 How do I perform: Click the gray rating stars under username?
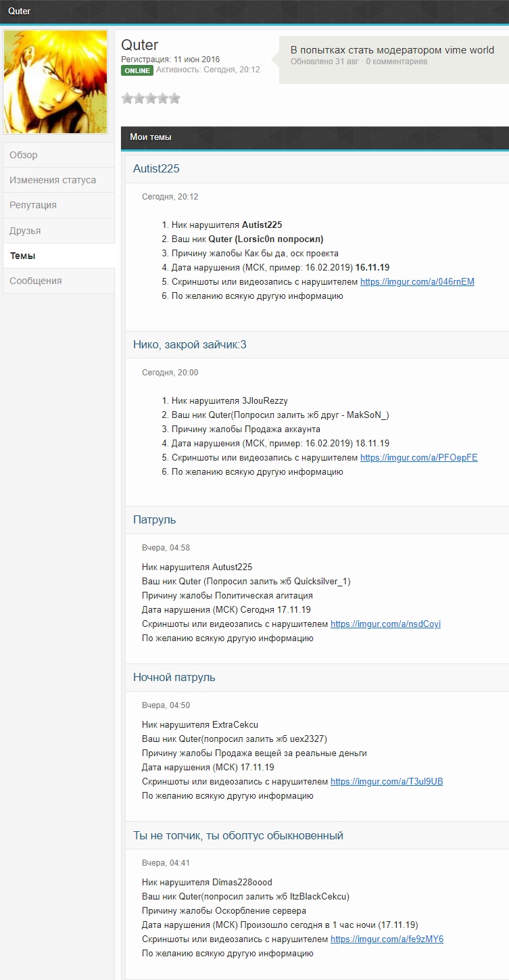pos(151,98)
